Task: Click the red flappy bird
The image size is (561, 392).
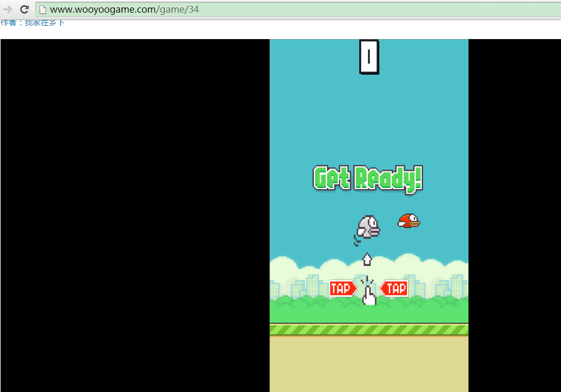Action: click(x=409, y=221)
